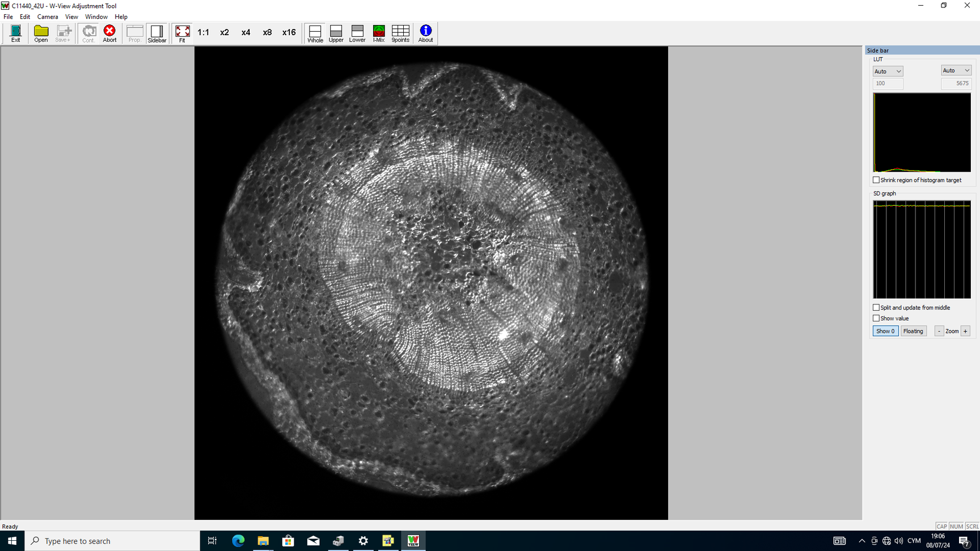Expand the LUT minimum Auto dropdown
Image resolution: width=980 pixels, height=551 pixels.
pos(888,71)
